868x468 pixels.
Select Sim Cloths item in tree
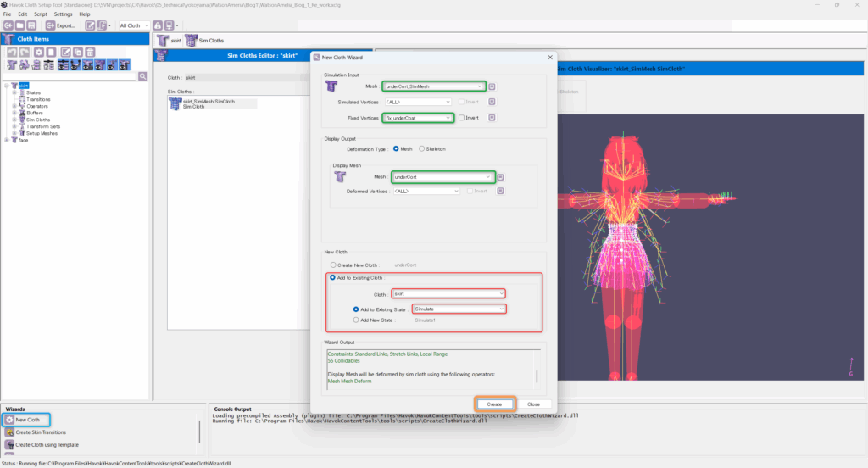pos(39,120)
